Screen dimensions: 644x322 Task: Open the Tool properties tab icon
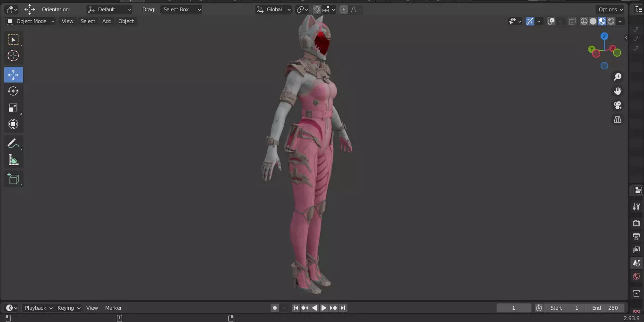tap(636, 206)
